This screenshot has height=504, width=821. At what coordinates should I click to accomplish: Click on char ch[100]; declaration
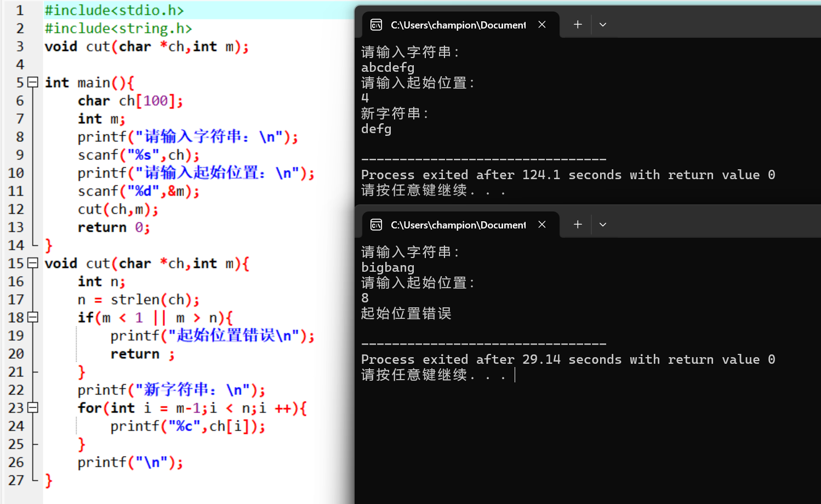[x=130, y=101]
